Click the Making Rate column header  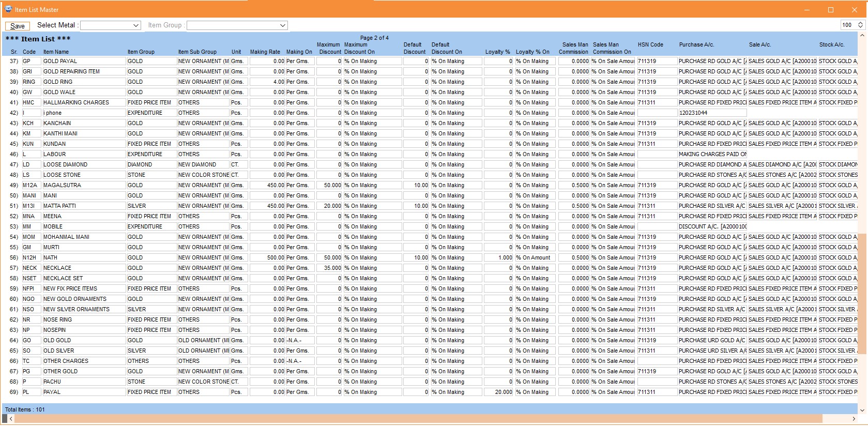(x=265, y=52)
